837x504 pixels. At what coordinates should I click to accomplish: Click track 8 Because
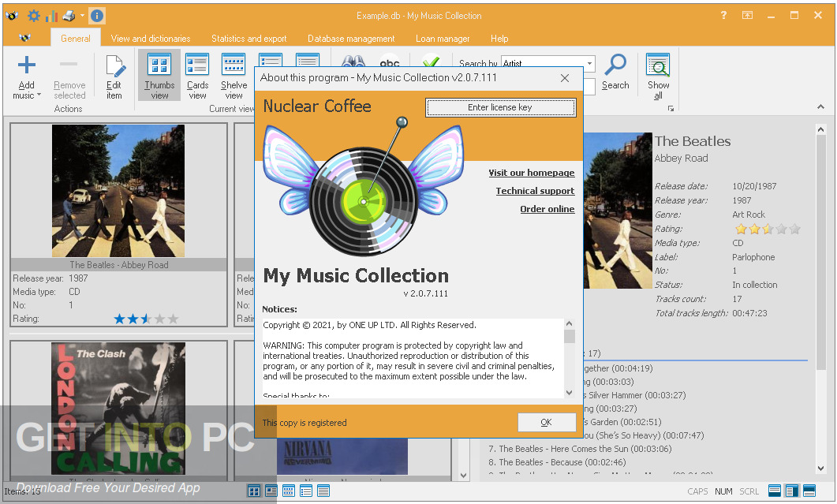point(557,462)
